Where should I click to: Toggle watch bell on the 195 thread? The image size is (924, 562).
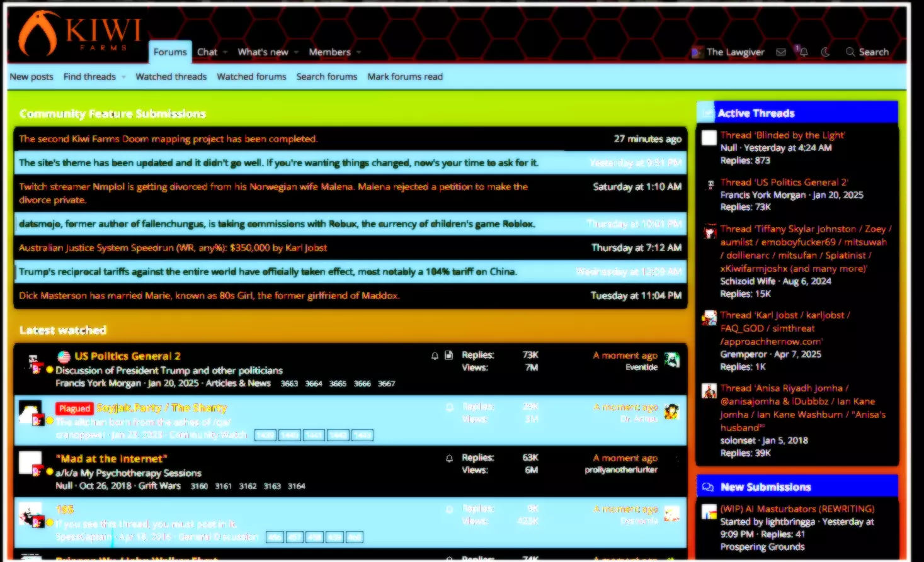click(449, 509)
